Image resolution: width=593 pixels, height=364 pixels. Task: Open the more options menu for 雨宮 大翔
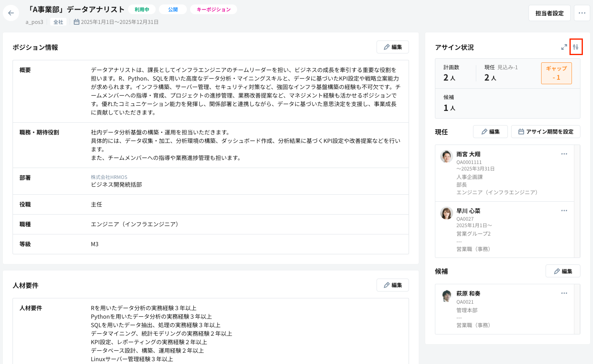[x=564, y=154]
